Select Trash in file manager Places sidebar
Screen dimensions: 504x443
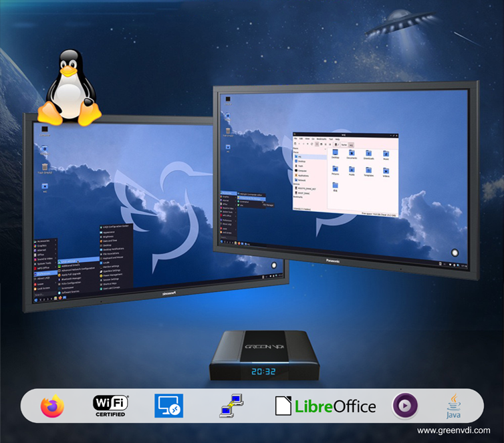pyautogui.click(x=310, y=166)
